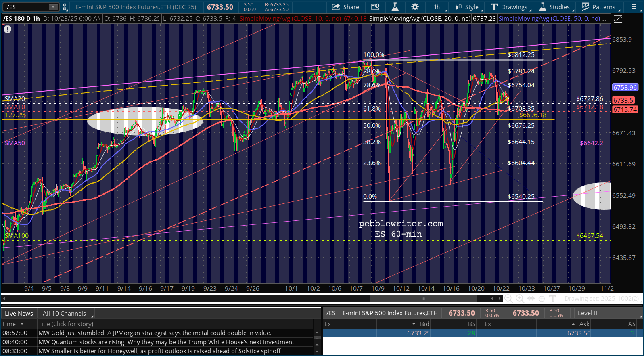
Task: Open the /ES symbol dropdown arrow
Action: click(53, 7)
